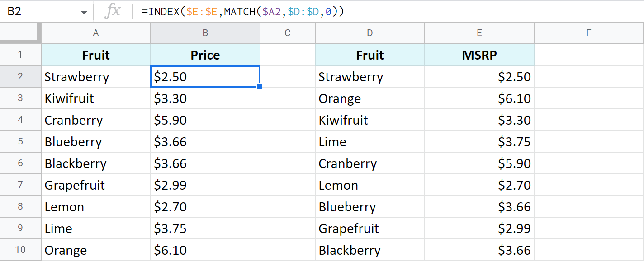Click the $6.10 cell in column B
The height and width of the screenshot is (261, 644).
point(205,250)
